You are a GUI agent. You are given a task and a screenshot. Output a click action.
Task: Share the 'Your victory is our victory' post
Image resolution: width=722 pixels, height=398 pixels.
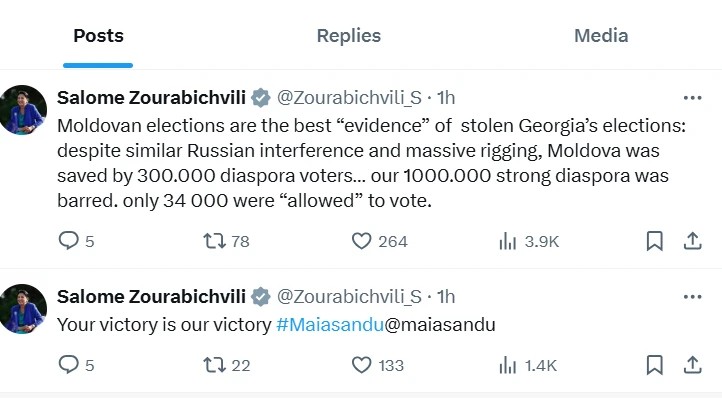693,365
